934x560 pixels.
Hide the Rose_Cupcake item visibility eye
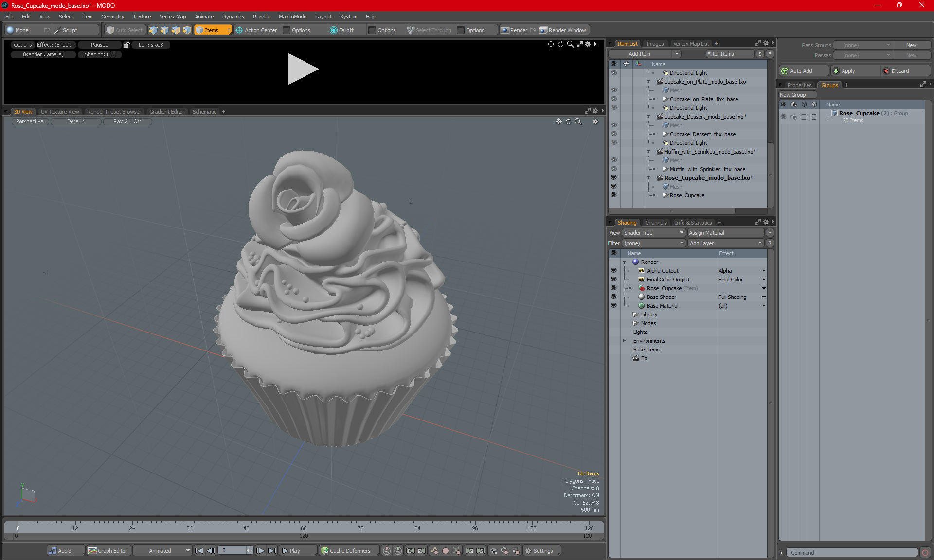pyautogui.click(x=613, y=195)
